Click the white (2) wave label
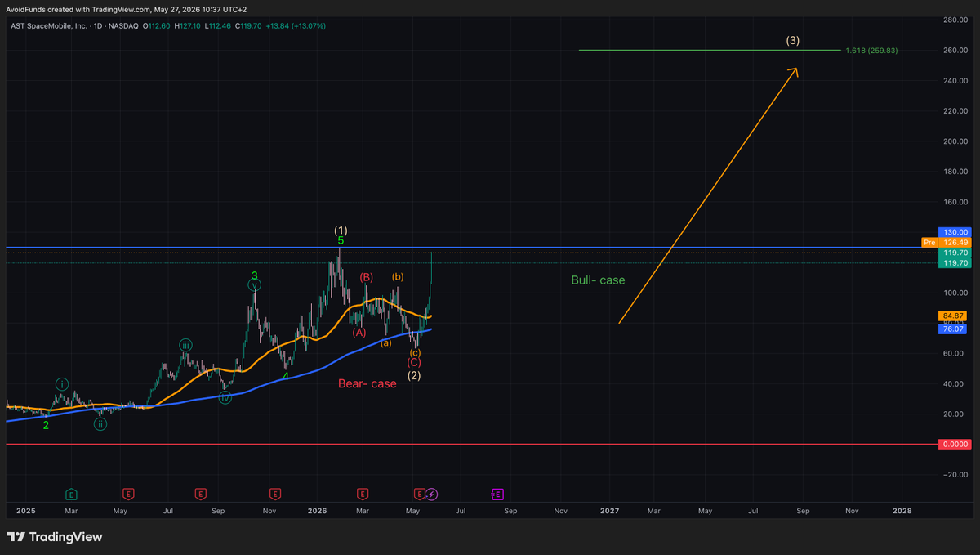 coord(414,376)
